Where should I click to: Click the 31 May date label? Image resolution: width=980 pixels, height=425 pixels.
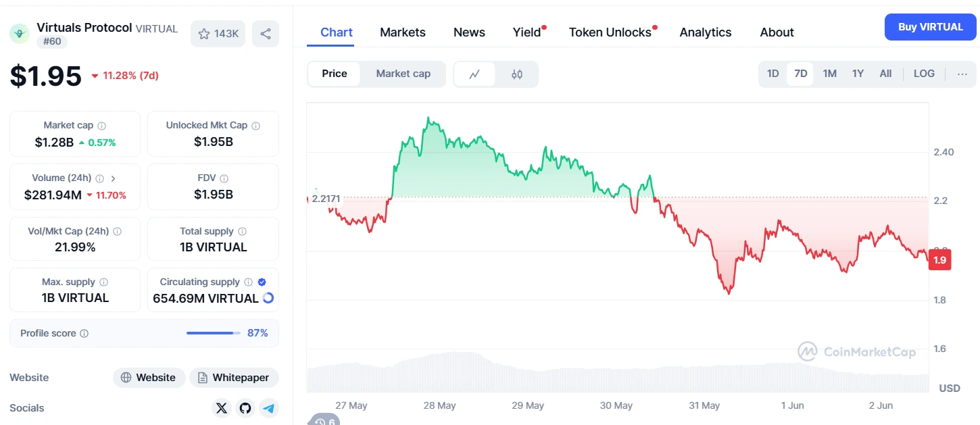click(704, 405)
